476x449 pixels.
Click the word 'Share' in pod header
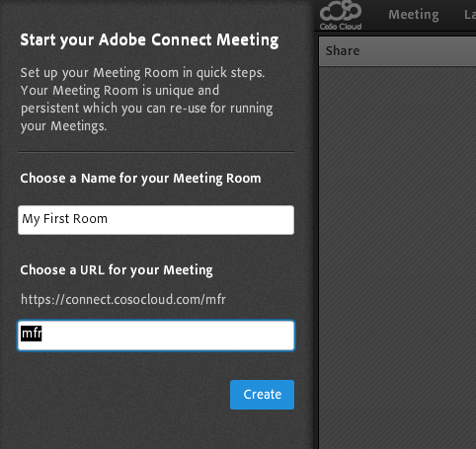pyautogui.click(x=343, y=51)
